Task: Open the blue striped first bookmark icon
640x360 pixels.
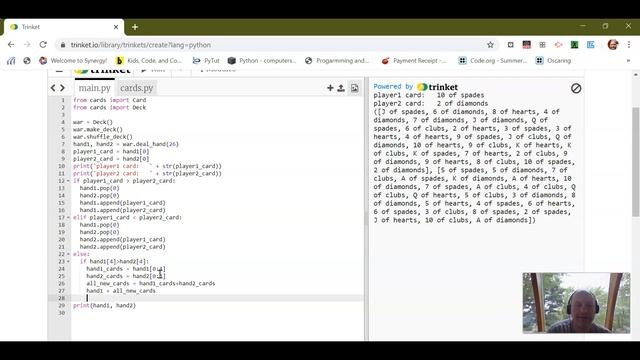Action: (11, 60)
